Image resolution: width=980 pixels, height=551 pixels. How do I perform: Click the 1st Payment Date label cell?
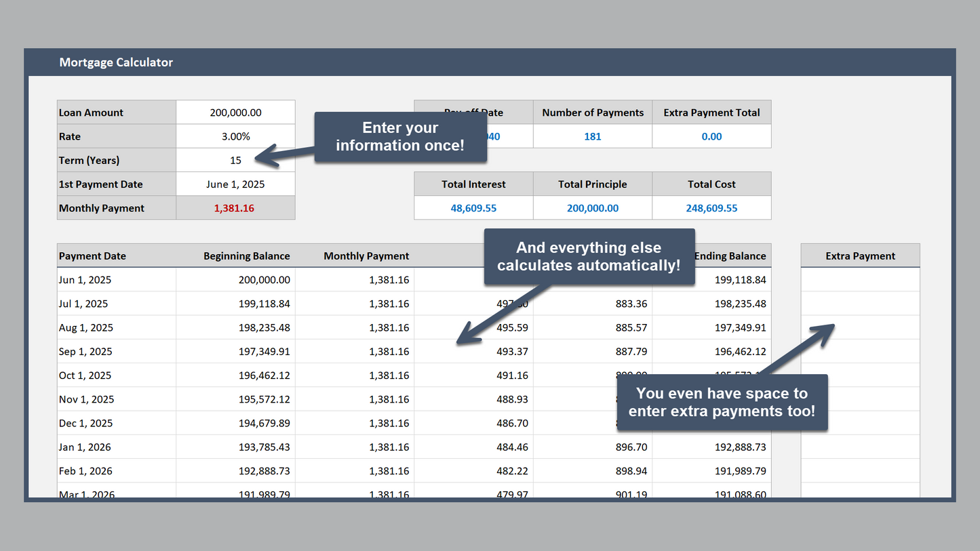tap(117, 184)
